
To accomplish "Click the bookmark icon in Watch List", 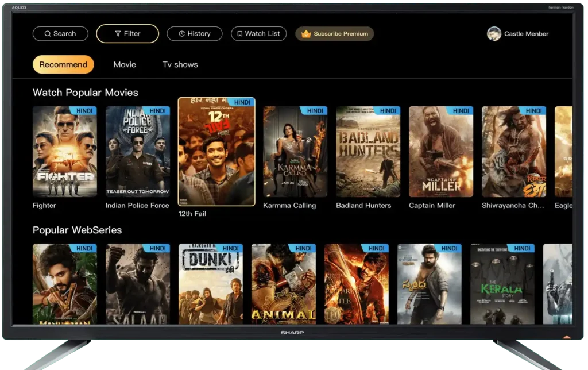I will [x=239, y=34].
